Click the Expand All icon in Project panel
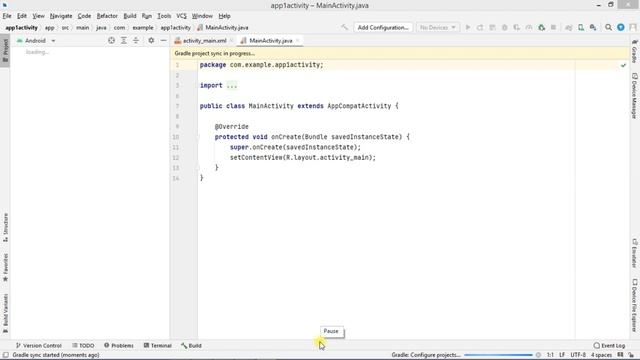Viewport: 640px width, 360px height. [x=124, y=40]
